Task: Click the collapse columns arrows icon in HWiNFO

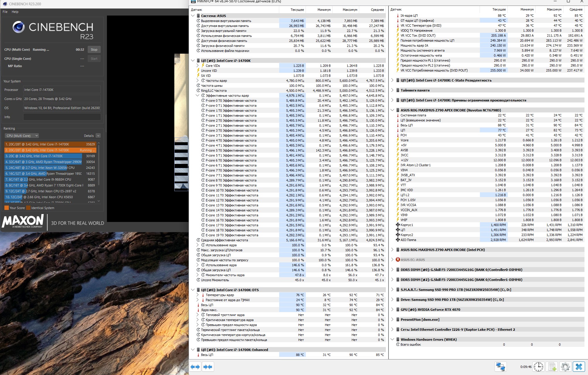Action: pos(208,366)
